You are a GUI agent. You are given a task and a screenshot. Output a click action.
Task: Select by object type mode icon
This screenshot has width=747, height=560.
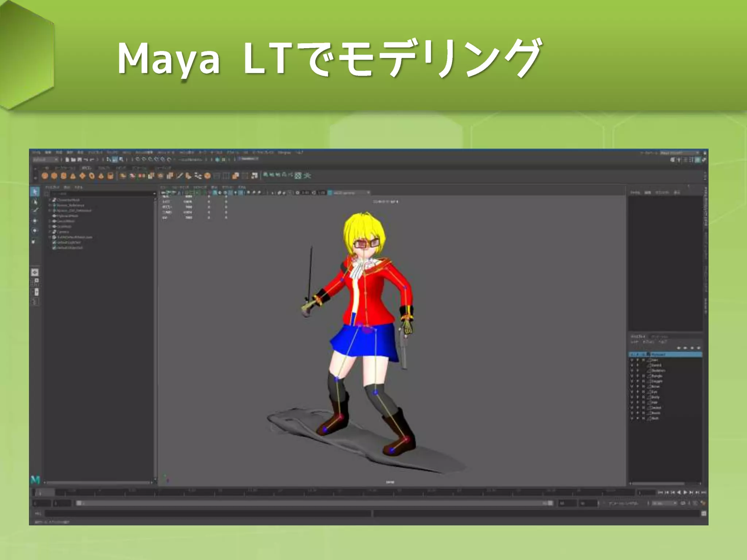click(x=115, y=159)
